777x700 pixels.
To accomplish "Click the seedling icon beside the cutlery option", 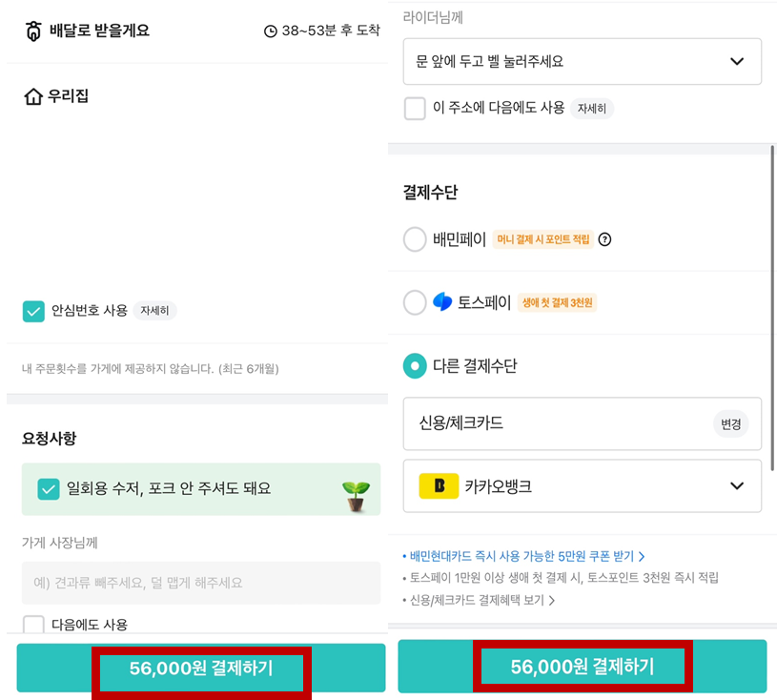I will click(353, 487).
